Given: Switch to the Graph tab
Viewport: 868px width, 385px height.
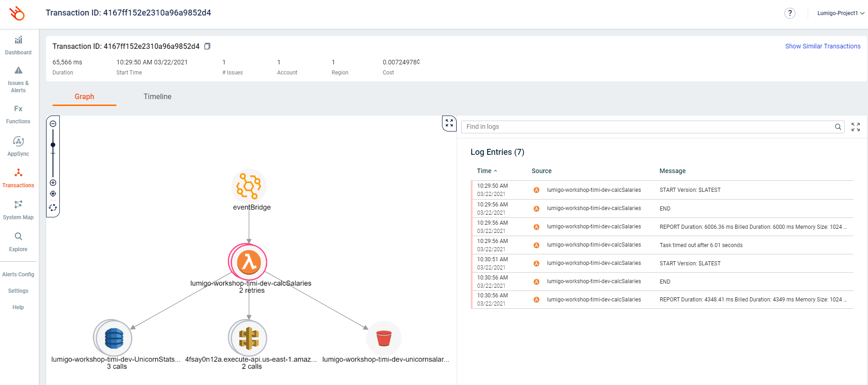Looking at the screenshot, I should (84, 97).
